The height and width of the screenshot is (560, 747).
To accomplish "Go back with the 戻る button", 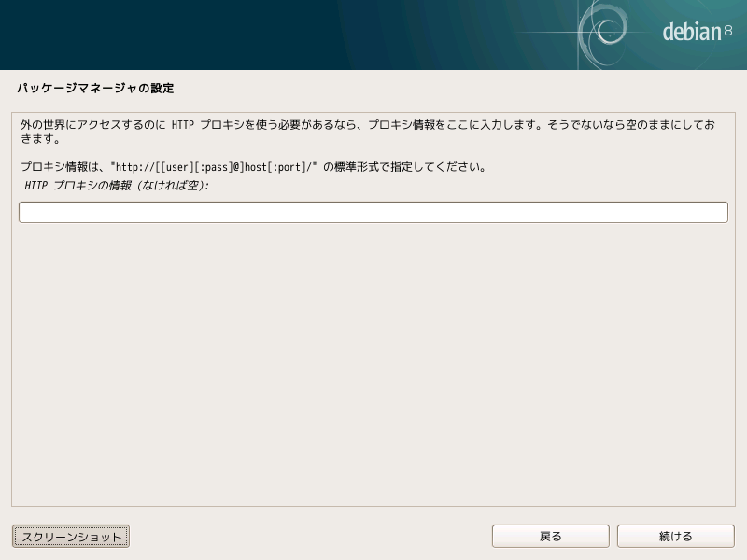I will pyautogui.click(x=550, y=536).
